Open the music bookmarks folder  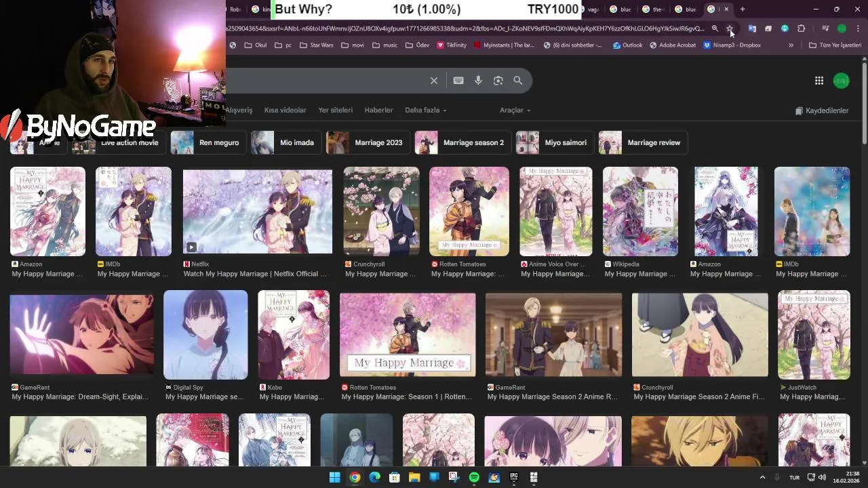tap(384, 45)
